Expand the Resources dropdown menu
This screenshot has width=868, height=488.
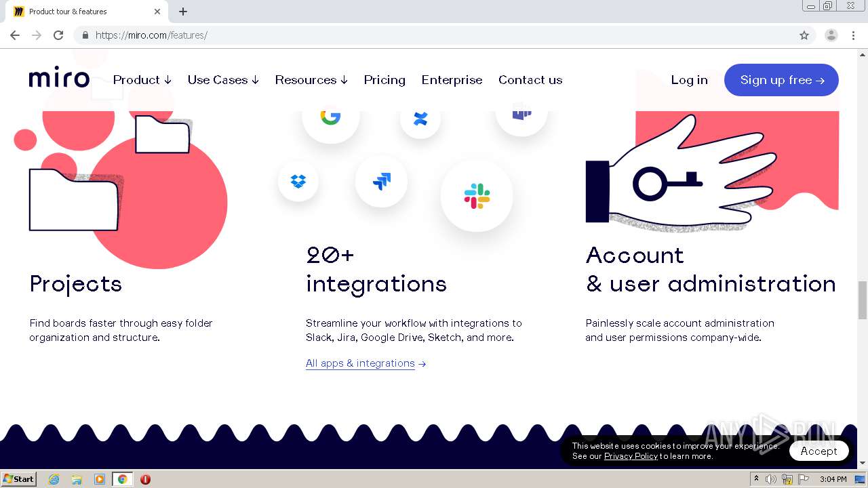coord(311,80)
